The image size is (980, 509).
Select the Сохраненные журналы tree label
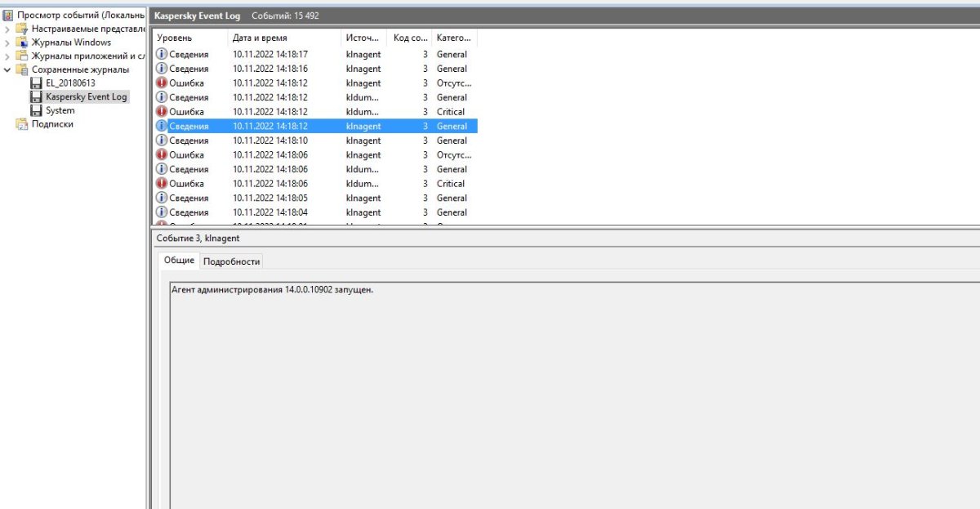click(x=80, y=69)
